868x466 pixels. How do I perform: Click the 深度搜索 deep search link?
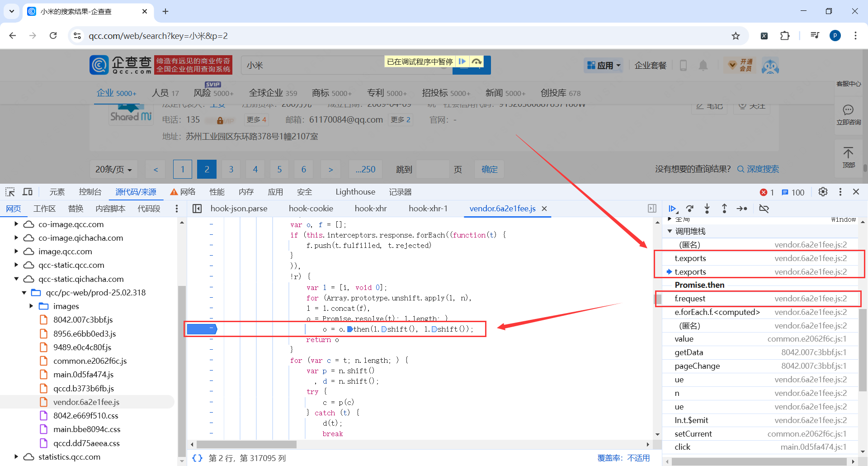758,169
